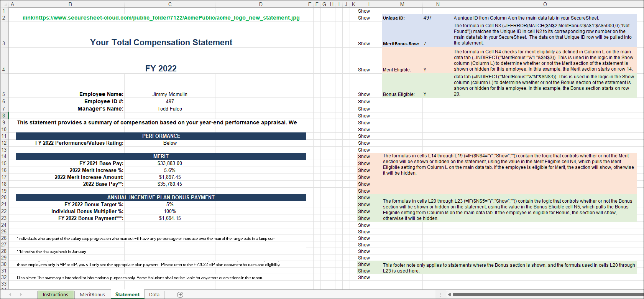Select column O header
The image size is (644, 299).
(545, 4)
